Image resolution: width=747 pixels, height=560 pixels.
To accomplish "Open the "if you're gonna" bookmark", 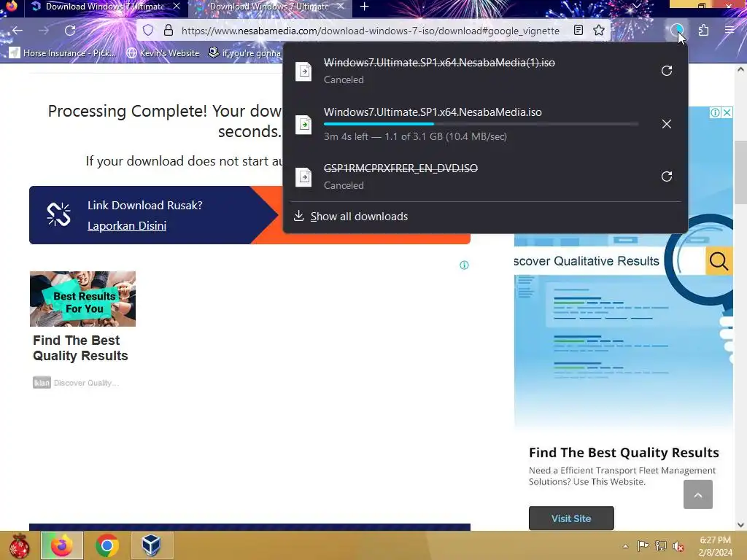I will [245, 52].
